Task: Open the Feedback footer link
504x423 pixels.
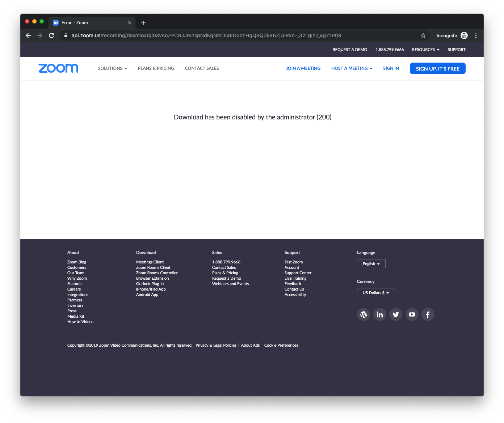Action: (293, 284)
